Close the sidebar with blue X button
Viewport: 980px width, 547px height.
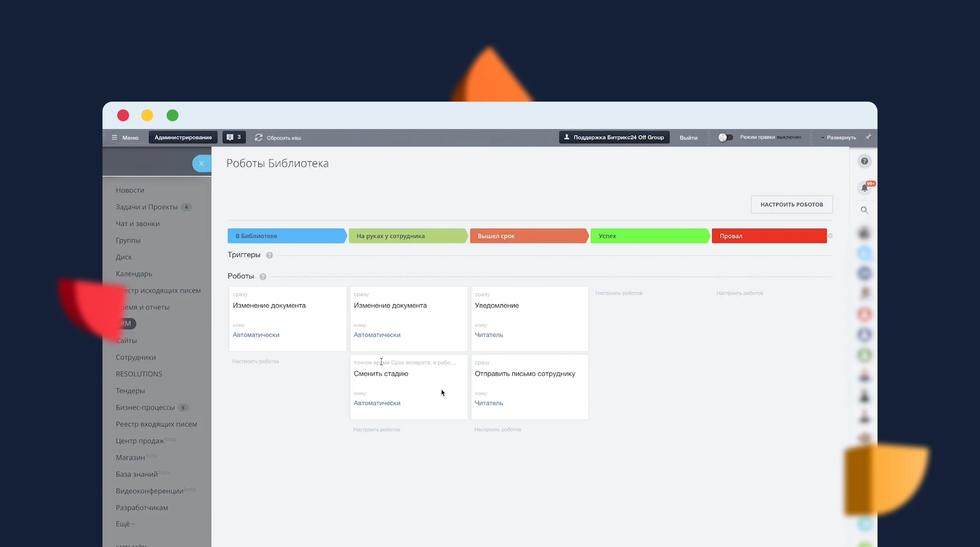201,163
